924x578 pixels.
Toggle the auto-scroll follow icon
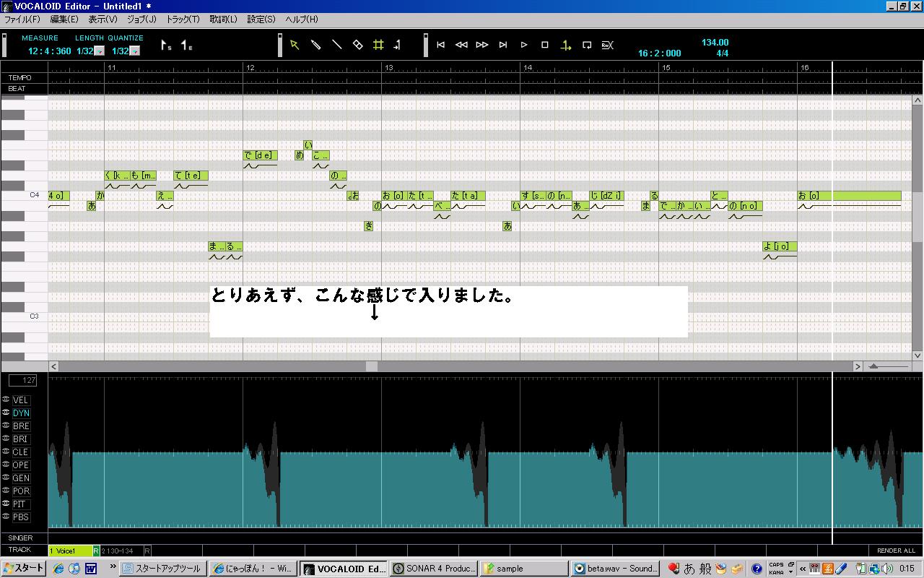pyautogui.click(x=566, y=45)
